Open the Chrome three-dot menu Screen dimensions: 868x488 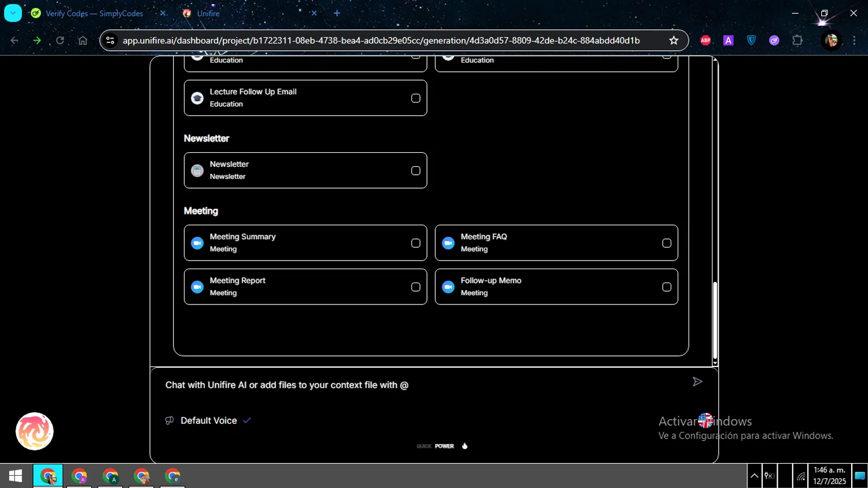pyautogui.click(x=854, y=41)
